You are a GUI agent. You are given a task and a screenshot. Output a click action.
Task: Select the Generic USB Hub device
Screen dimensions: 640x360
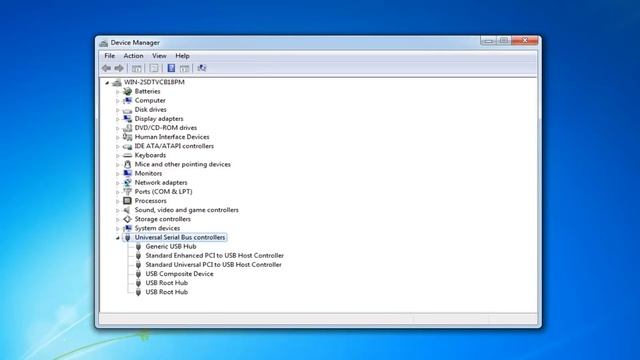pos(171,247)
